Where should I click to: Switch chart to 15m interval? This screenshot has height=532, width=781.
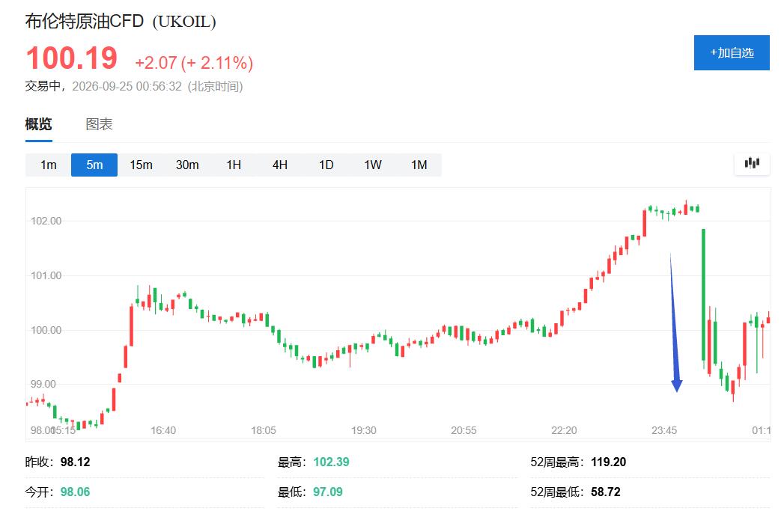[x=141, y=165]
